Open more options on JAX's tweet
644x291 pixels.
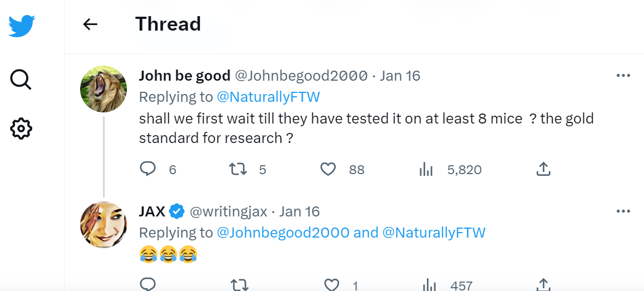(x=623, y=211)
